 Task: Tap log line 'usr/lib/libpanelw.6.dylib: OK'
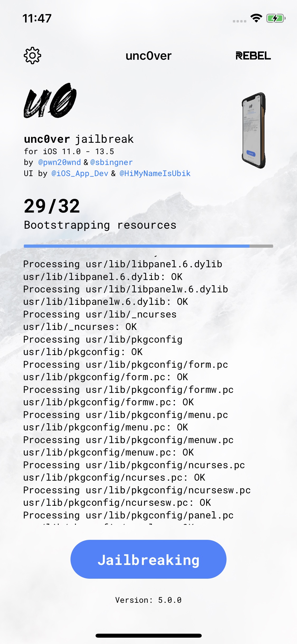pyautogui.click(x=106, y=302)
